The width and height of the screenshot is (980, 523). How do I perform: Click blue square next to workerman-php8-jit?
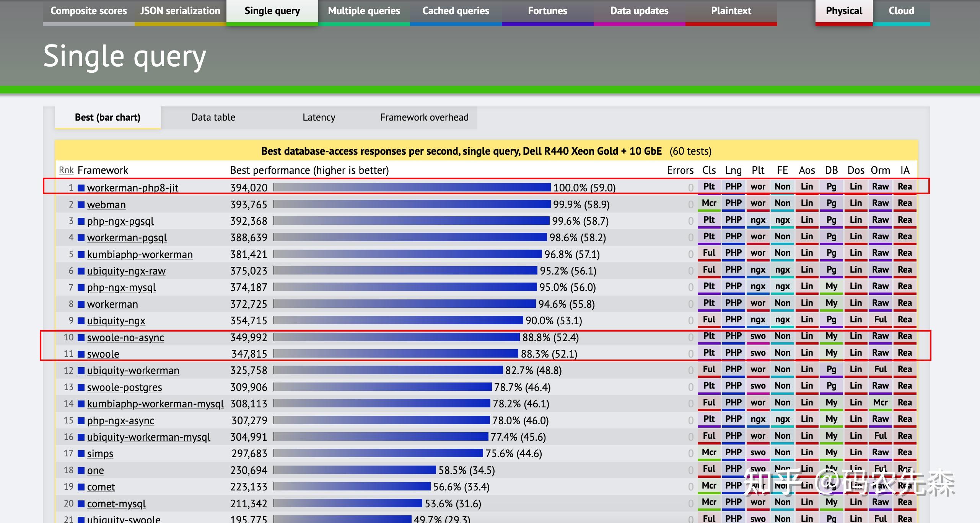coord(81,188)
